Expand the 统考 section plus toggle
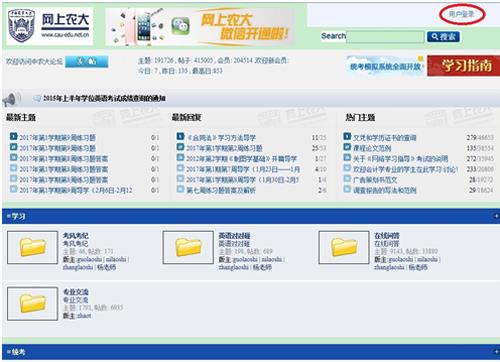Screen dimensions: 500x362 [x=496, y=352]
